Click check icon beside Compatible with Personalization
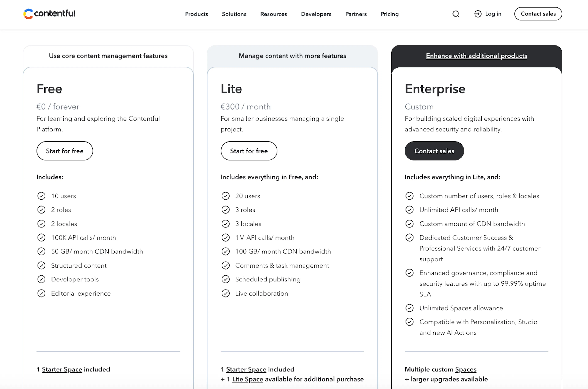 409,322
